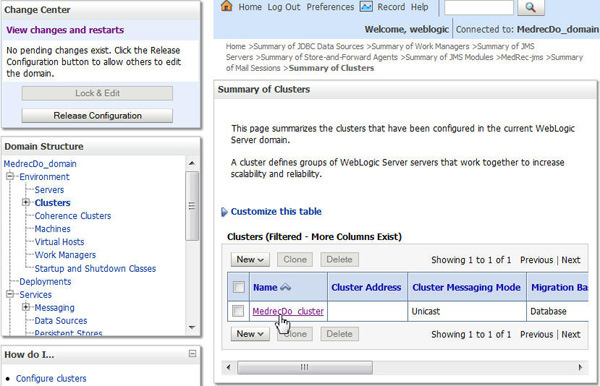
Task: Minimize the How do I panel
Action: 192,354
